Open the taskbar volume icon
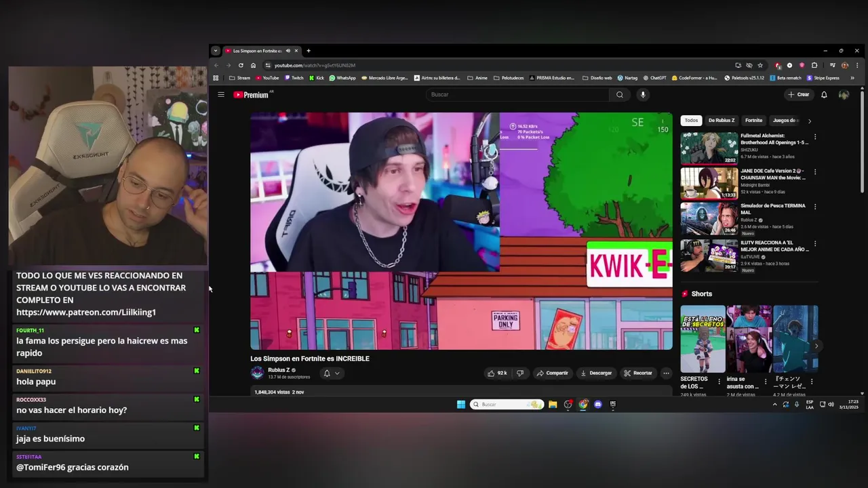Viewport: 868px width, 488px height. [831, 405]
